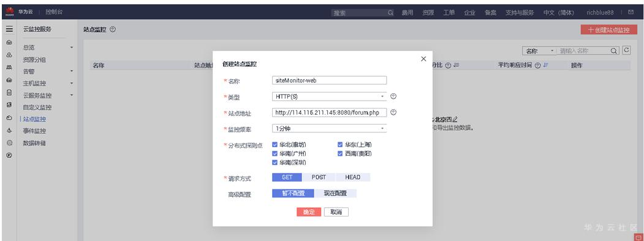
Task: Select GET request method
Action: coord(287,177)
